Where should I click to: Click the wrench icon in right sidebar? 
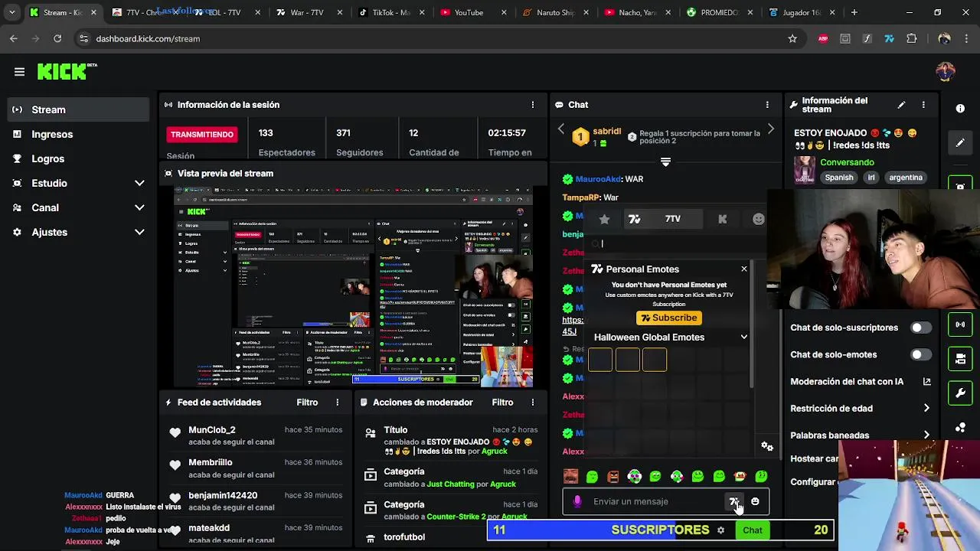960,393
